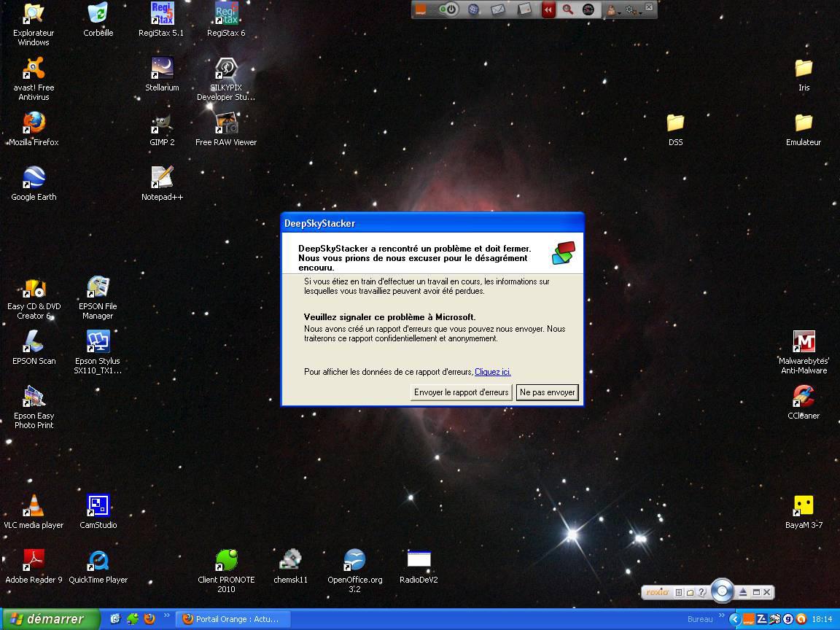Click the Orange tray icon
This screenshot has height=630, width=840.
tap(748, 619)
